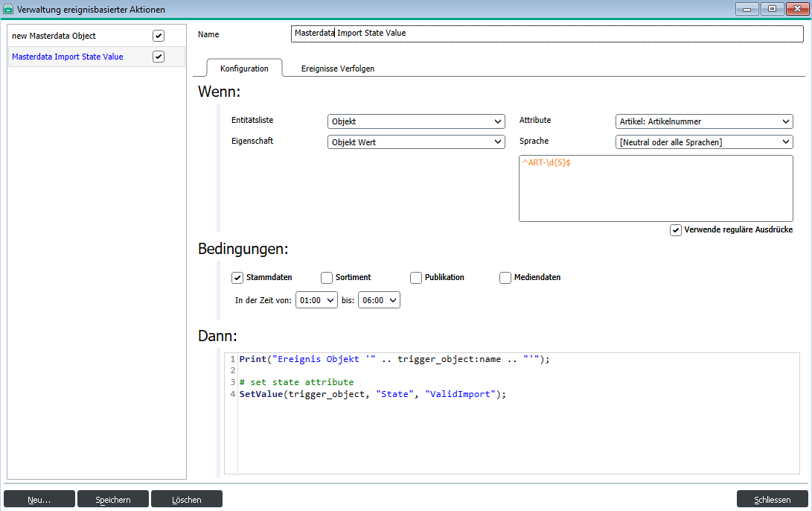The height and width of the screenshot is (511, 812).
Task: Enable the Mediendaten checkbox
Action: [505, 277]
